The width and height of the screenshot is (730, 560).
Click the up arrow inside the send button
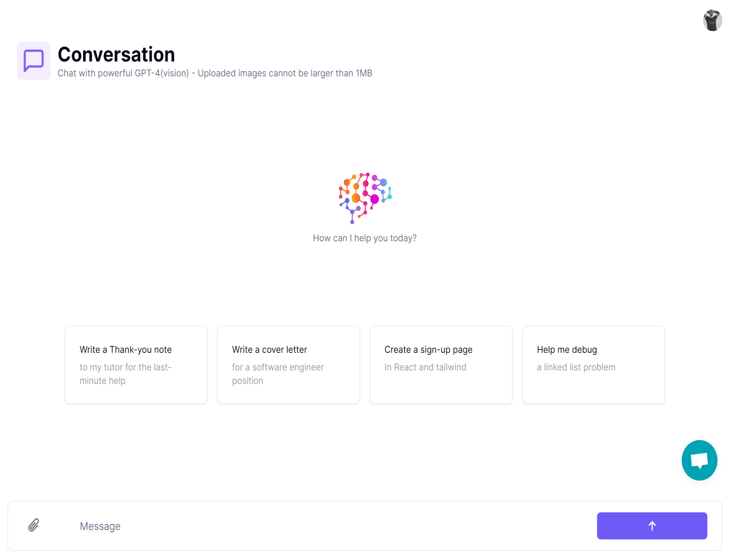(652, 526)
